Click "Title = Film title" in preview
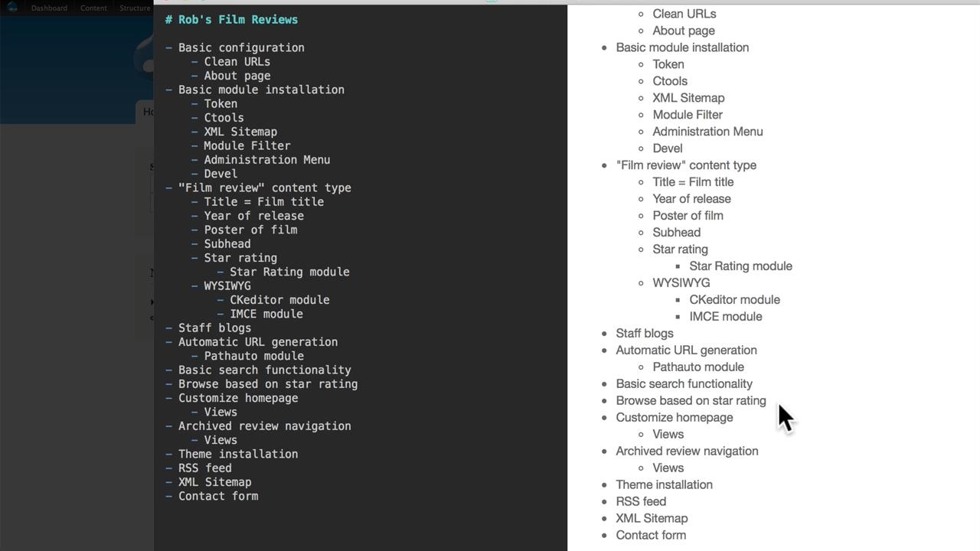Viewport: 980px width, 551px height. pos(693,182)
